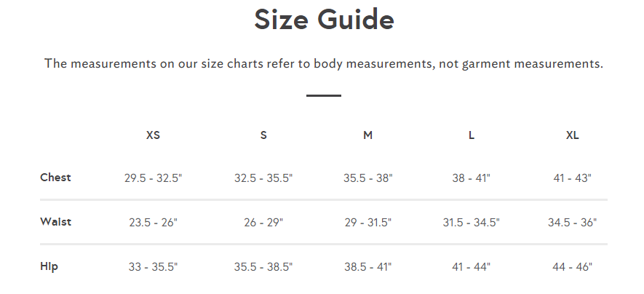Click the Waist row label
The width and height of the screenshot is (644, 294).
pos(55,222)
